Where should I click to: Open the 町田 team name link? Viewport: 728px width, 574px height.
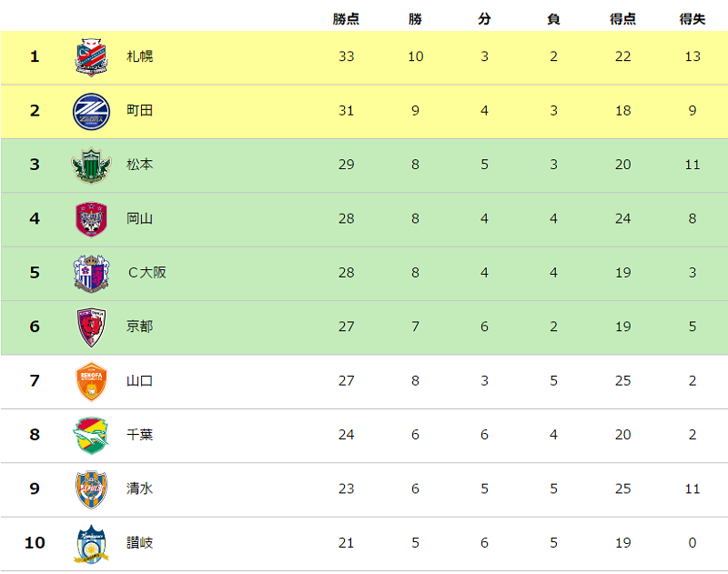tap(139, 111)
